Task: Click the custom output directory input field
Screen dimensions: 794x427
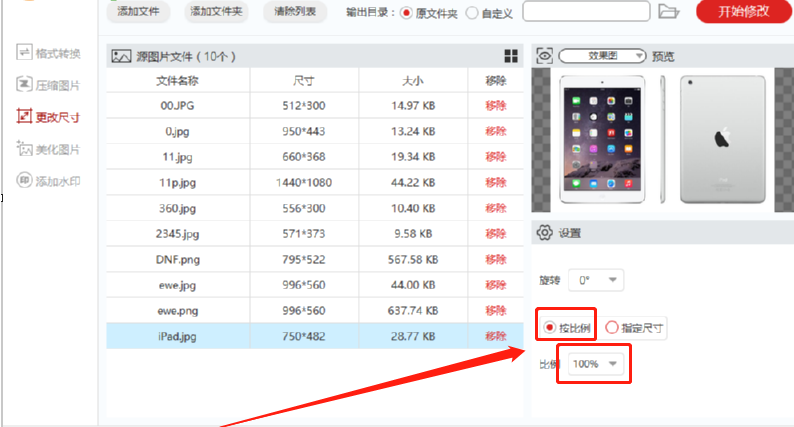Action: [x=586, y=11]
